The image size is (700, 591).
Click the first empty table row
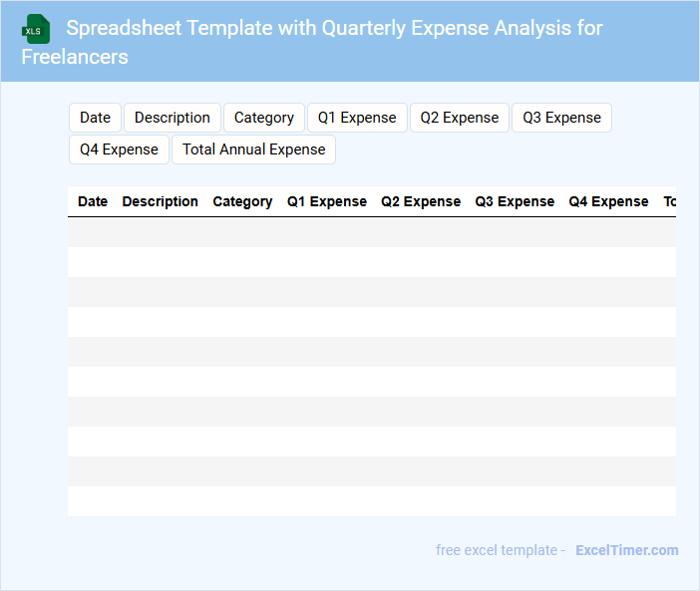tap(371, 232)
